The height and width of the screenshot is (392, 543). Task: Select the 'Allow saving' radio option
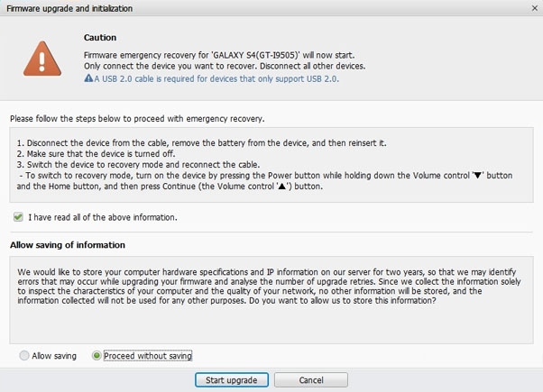click(24, 356)
